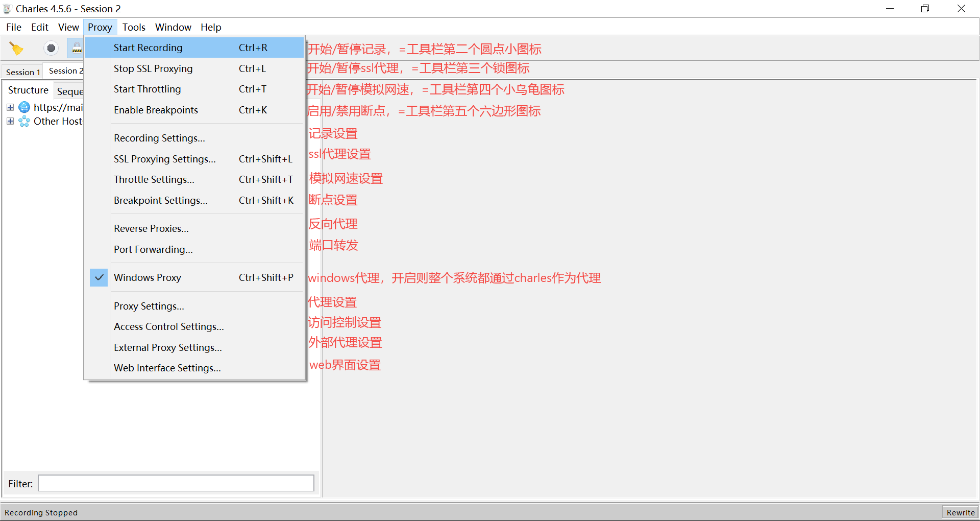Select the Other Hosts row text
This screenshot has width=980, height=521.
coord(58,122)
